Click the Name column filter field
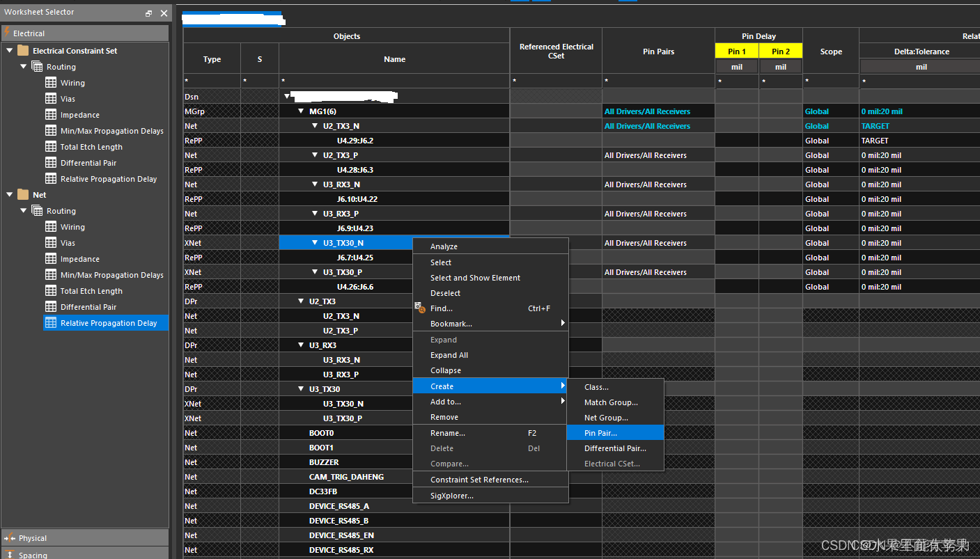The image size is (980, 559). [x=394, y=81]
